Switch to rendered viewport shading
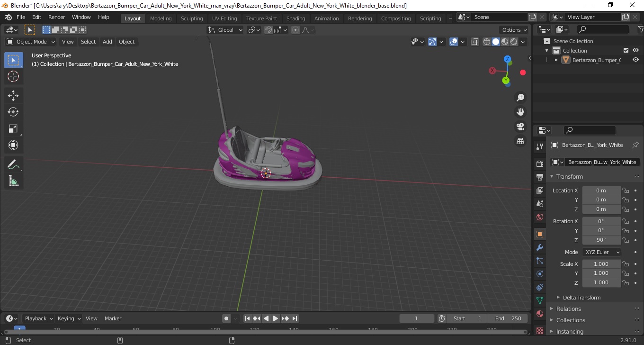This screenshot has width=644, height=345. pyautogui.click(x=514, y=42)
